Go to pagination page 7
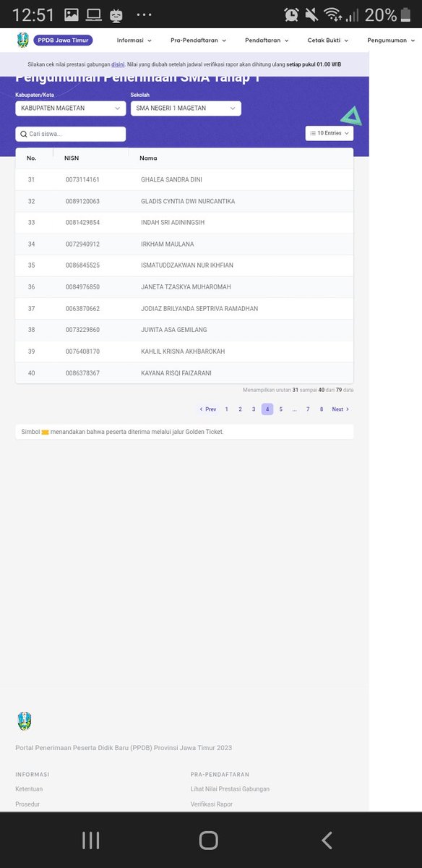Viewport: 422px width, 868px height. (x=308, y=409)
